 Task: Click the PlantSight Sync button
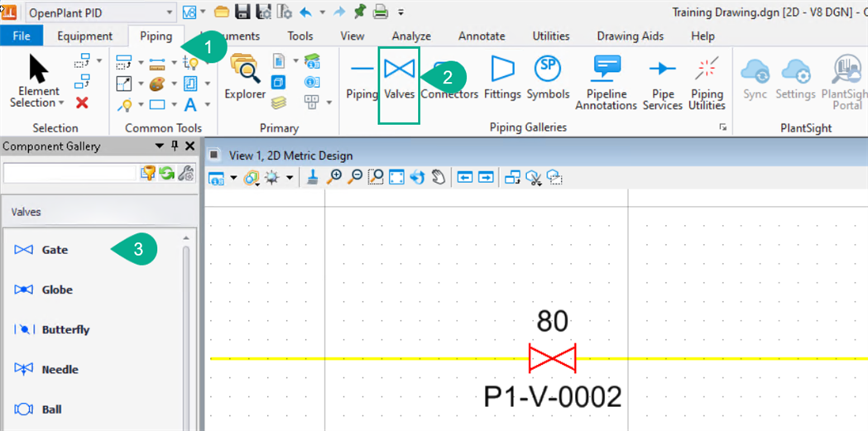[755, 78]
